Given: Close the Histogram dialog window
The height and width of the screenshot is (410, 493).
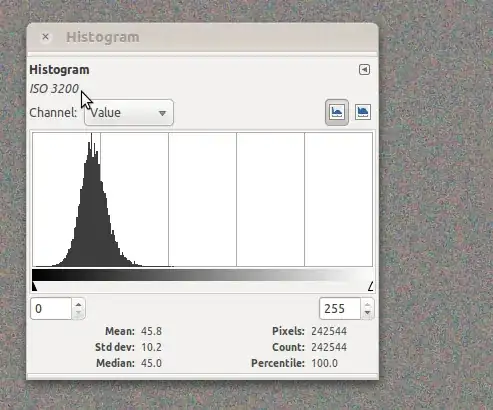Looking at the screenshot, I should [46, 37].
